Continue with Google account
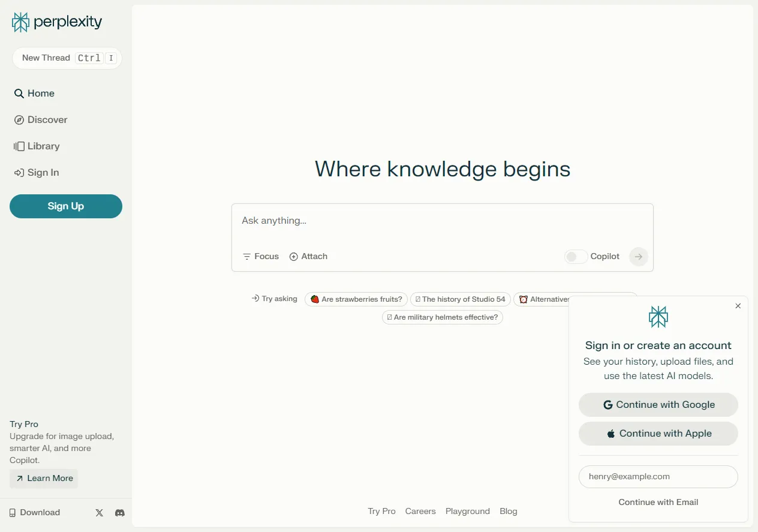 (x=658, y=405)
